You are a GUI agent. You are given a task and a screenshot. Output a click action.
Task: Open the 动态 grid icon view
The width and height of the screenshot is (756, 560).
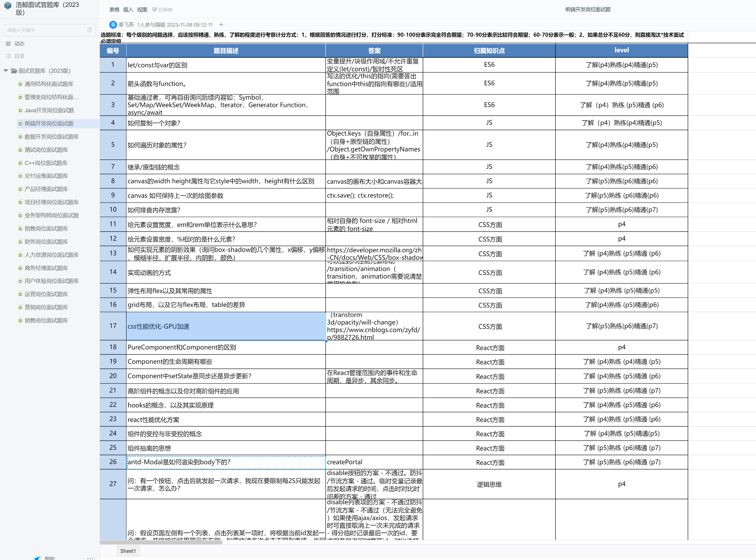9,44
